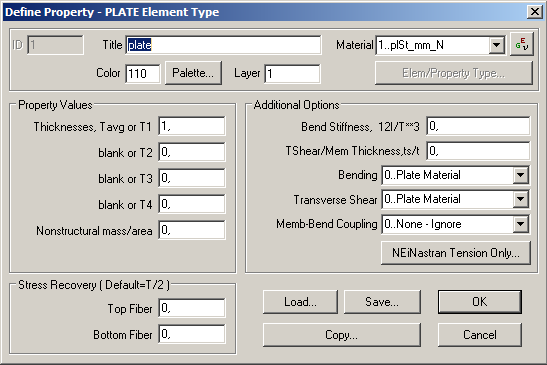This screenshot has width=547, height=365.
Task: Edit the Thicknesses Tavg or T1 field
Action: point(192,126)
